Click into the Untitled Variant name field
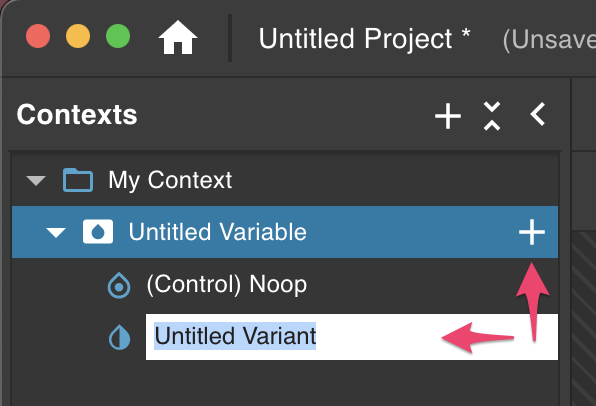This screenshot has width=596, height=406. click(352, 337)
